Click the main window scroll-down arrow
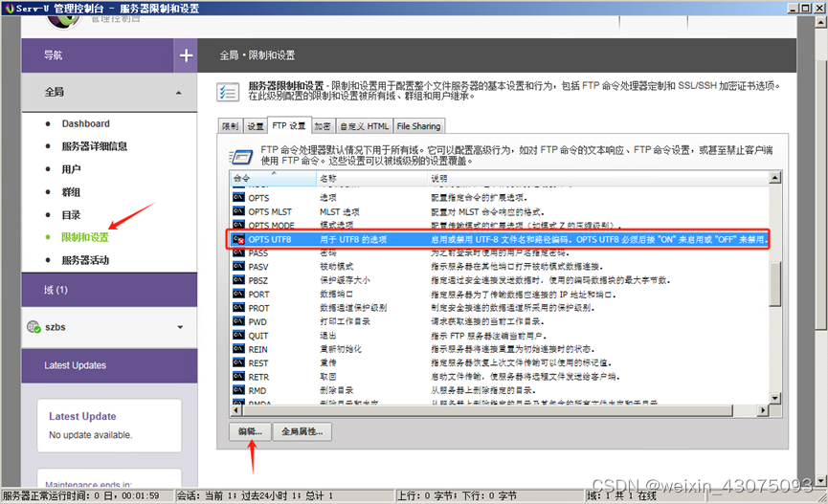Image resolution: width=828 pixels, height=504 pixels. coord(820,481)
